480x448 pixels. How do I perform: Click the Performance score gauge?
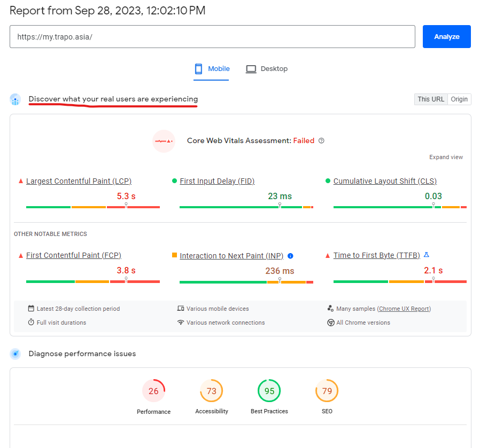(153, 390)
